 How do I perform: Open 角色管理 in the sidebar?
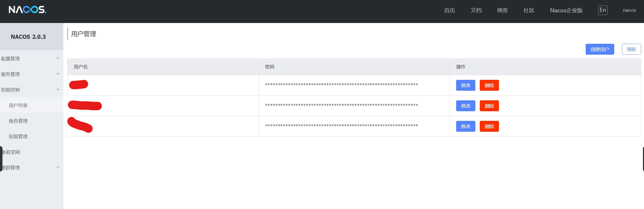tap(18, 121)
